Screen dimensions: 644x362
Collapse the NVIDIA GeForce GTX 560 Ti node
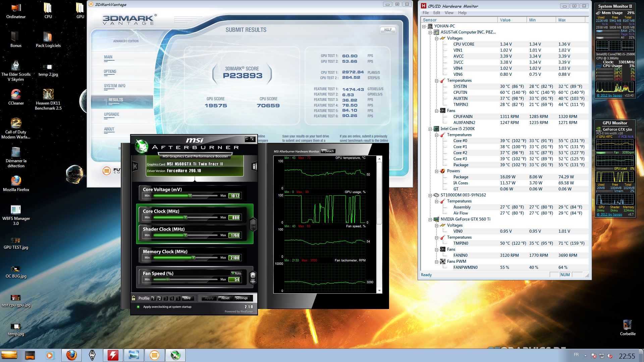click(x=430, y=220)
